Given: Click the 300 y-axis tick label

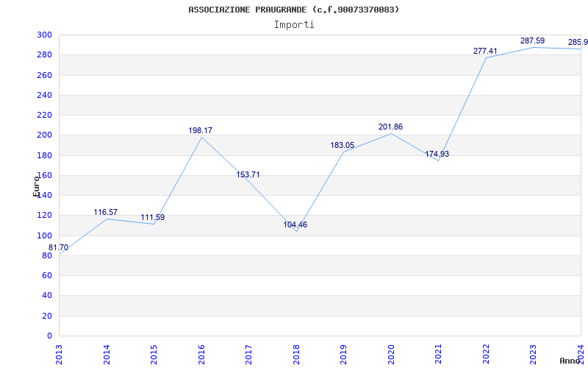Looking at the screenshot, I should [44, 35].
